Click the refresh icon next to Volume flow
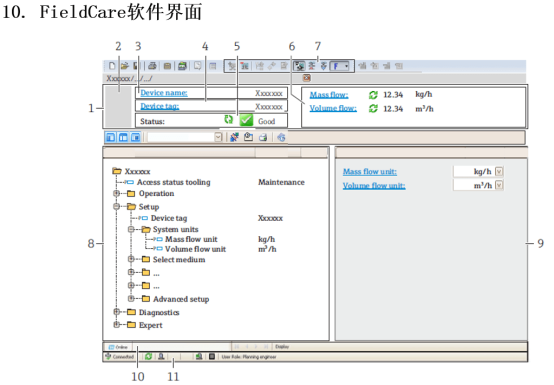554x385 pixels. point(373,108)
